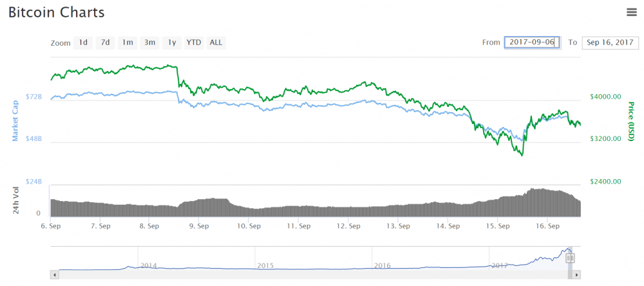Click the Market Cap axis title
The width and height of the screenshot is (644, 286).
pos(15,121)
